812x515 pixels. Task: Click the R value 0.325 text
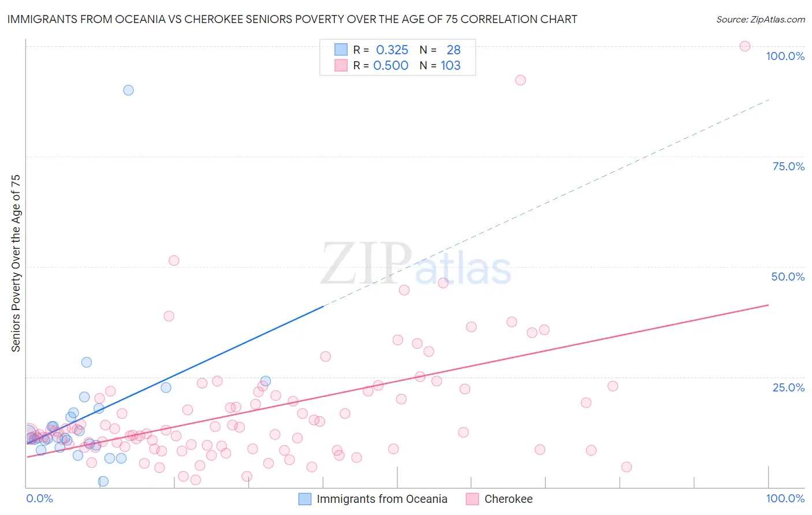click(392, 50)
